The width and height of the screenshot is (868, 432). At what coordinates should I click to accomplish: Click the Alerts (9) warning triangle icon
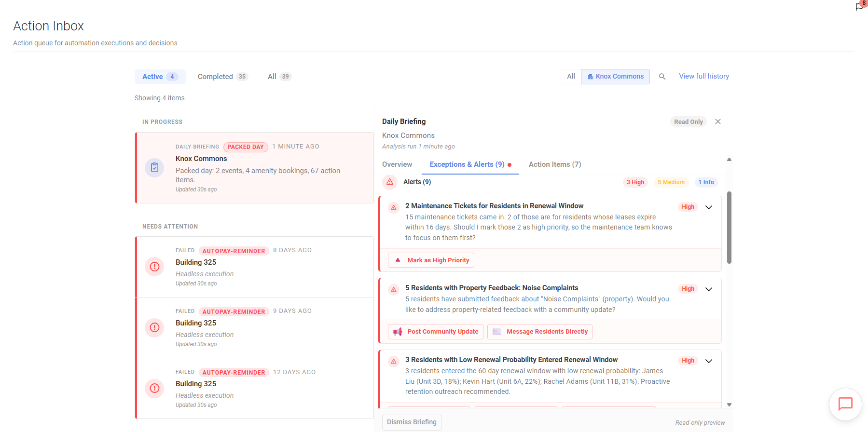click(390, 182)
